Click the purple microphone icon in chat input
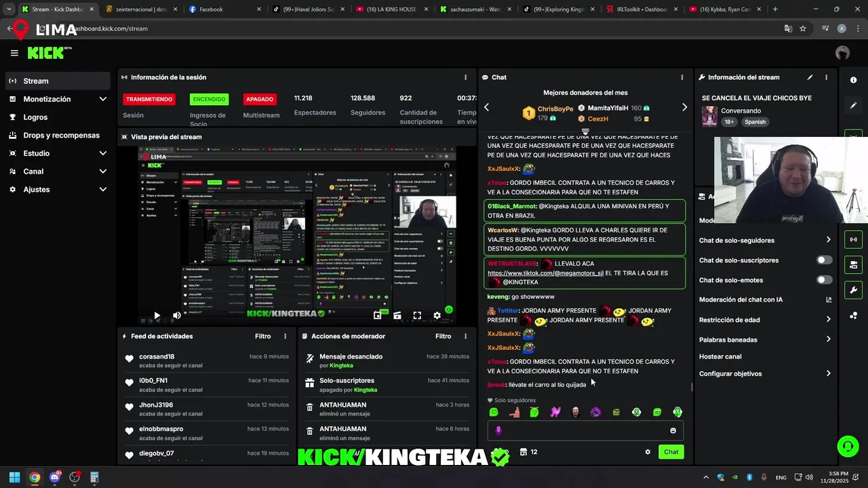 pos(498,430)
